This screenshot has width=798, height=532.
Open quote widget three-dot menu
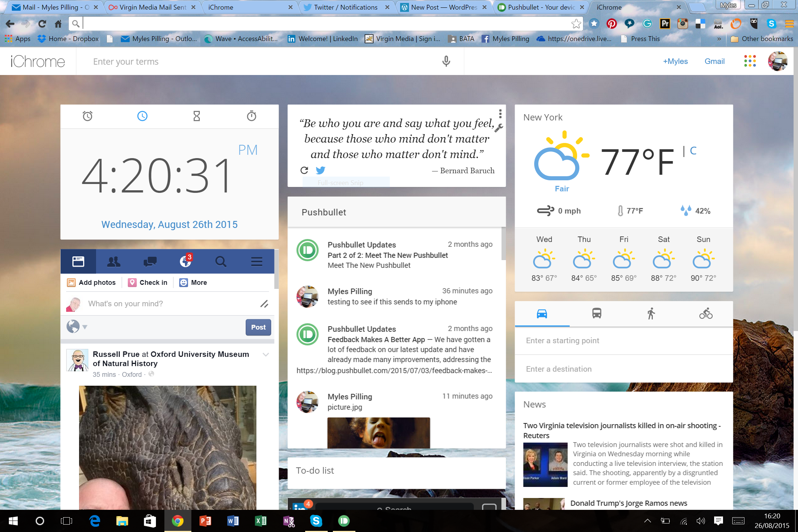(500, 113)
